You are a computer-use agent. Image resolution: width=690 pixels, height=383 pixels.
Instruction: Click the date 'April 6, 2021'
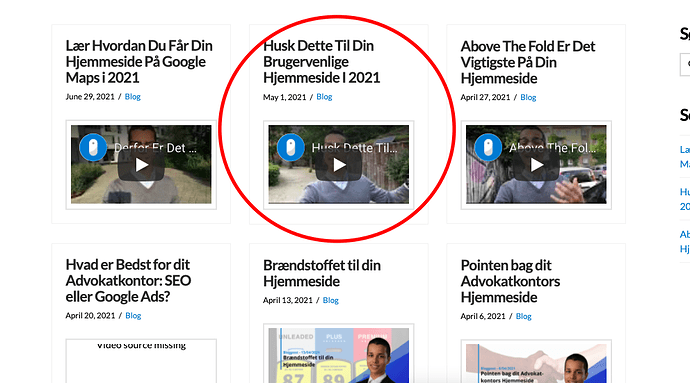pos(483,316)
